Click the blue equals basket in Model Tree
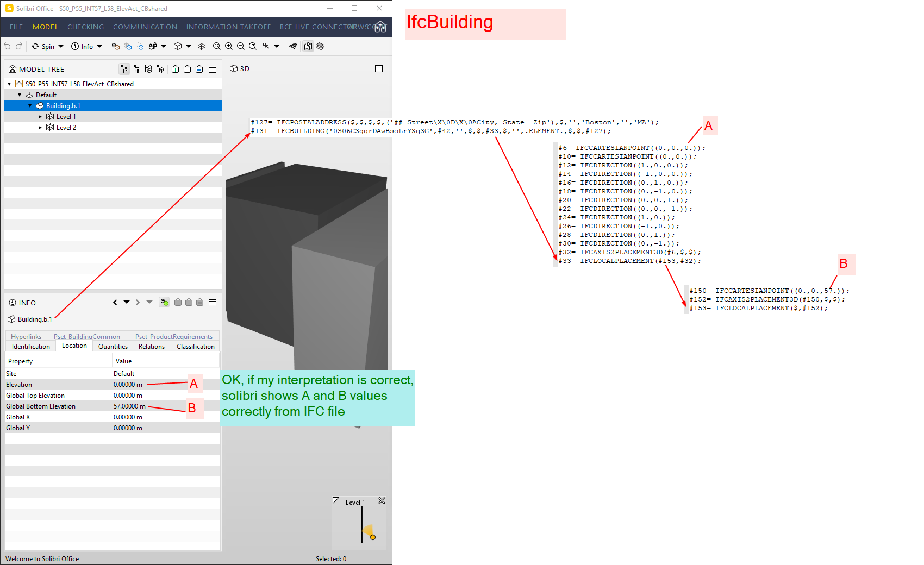Viewport: 924px width, 565px height. point(199,69)
